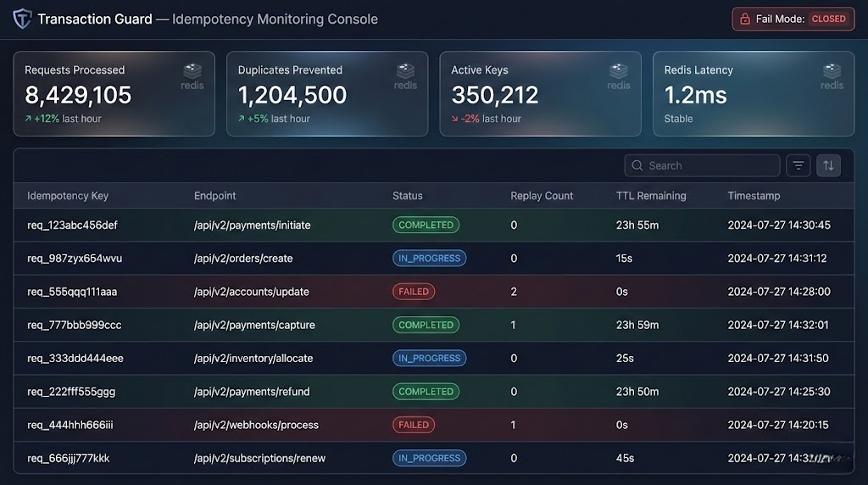The image size is (868, 485).
Task: Click endpoint /api/v2/subscriptions/renew
Action: tap(259, 458)
